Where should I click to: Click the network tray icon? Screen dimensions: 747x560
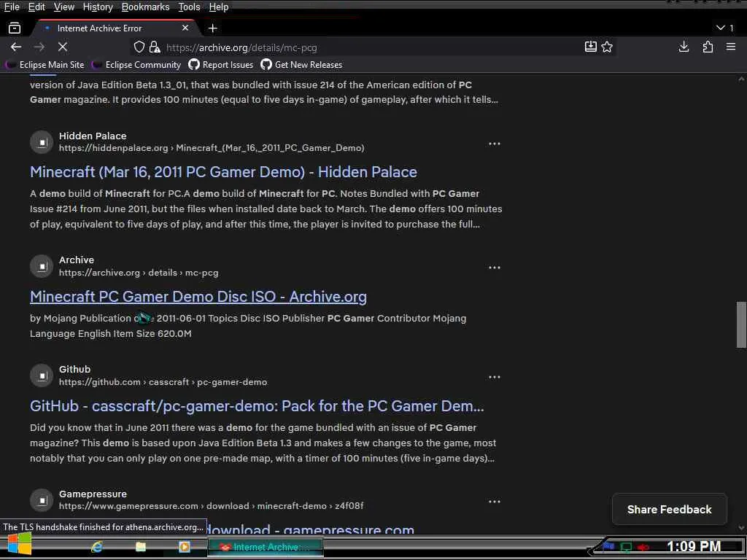coord(626,547)
